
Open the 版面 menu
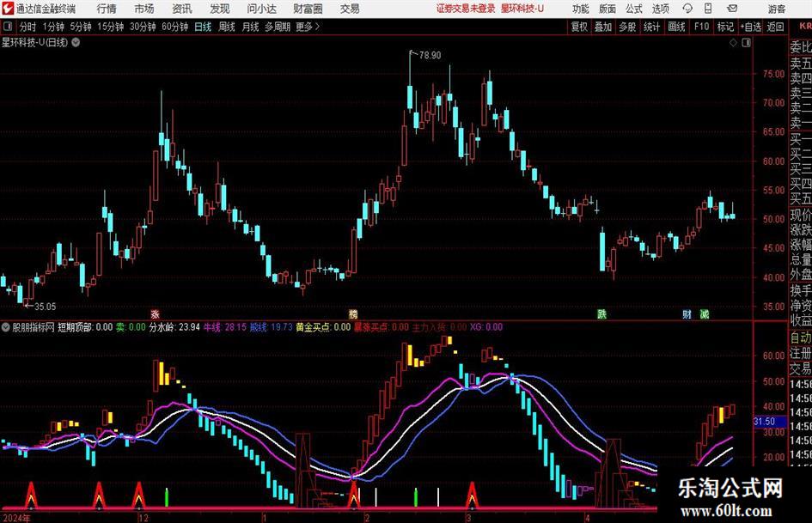pyautogui.click(x=607, y=9)
